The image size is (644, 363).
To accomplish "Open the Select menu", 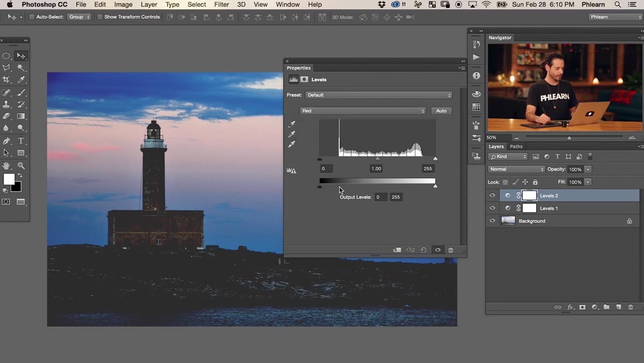I will 196,4.
